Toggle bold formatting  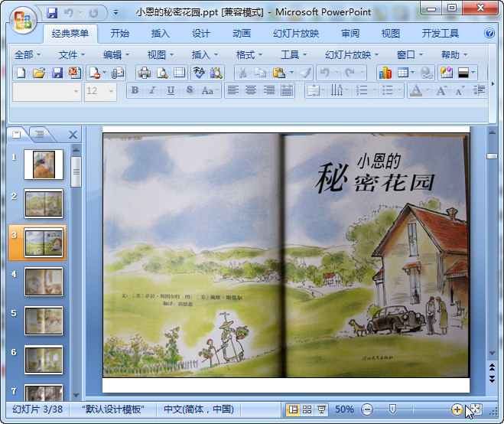click(x=135, y=90)
